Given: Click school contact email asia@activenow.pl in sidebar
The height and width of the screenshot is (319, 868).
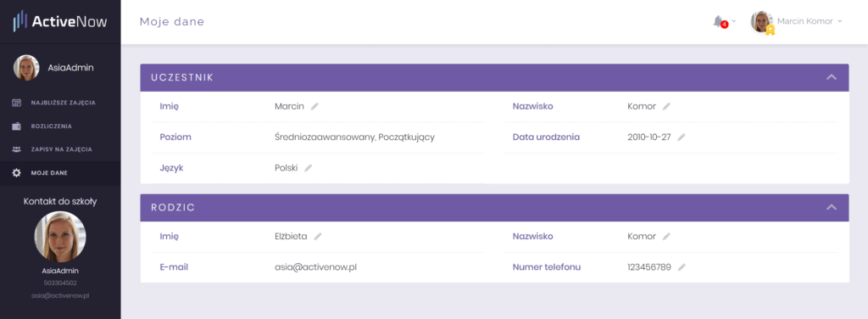Looking at the screenshot, I should [60, 296].
